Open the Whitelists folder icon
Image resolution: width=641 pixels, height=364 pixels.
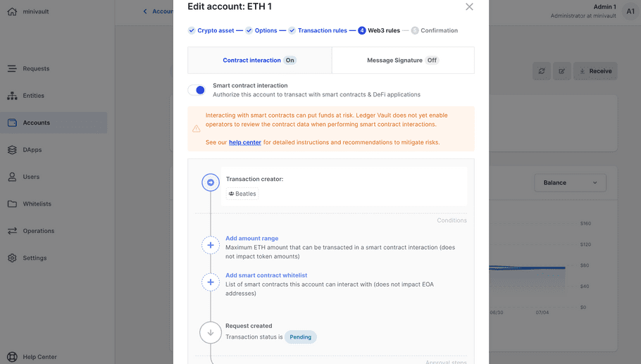click(x=12, y=204)
